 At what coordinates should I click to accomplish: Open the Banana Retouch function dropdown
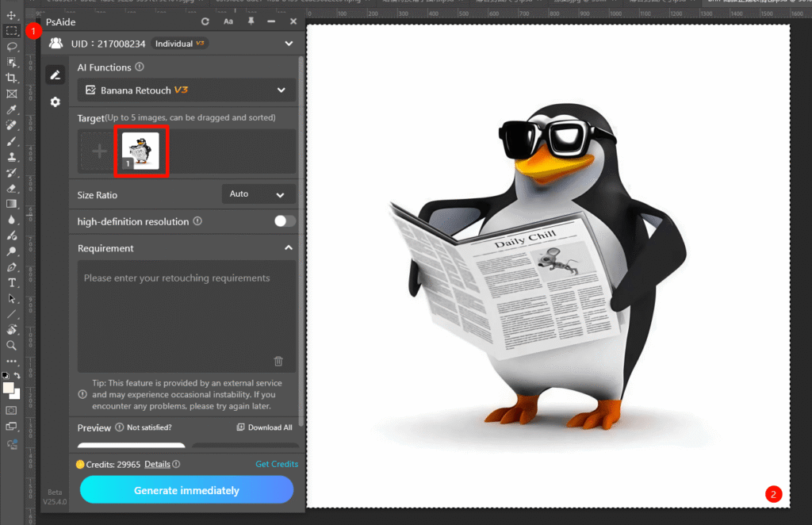coord(186,90)
